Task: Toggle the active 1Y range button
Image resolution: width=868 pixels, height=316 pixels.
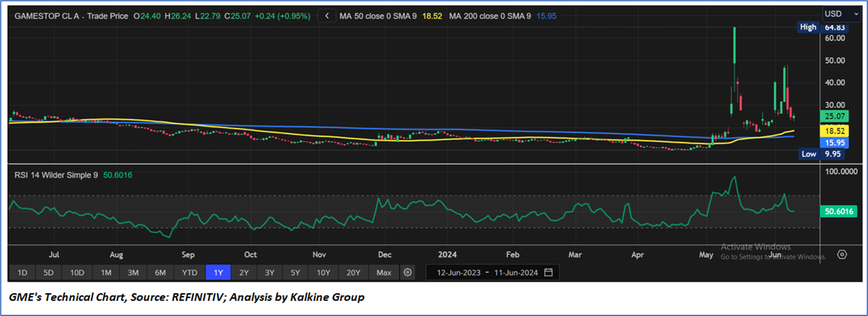Action: pyautogui.click(x=218, y=272)
